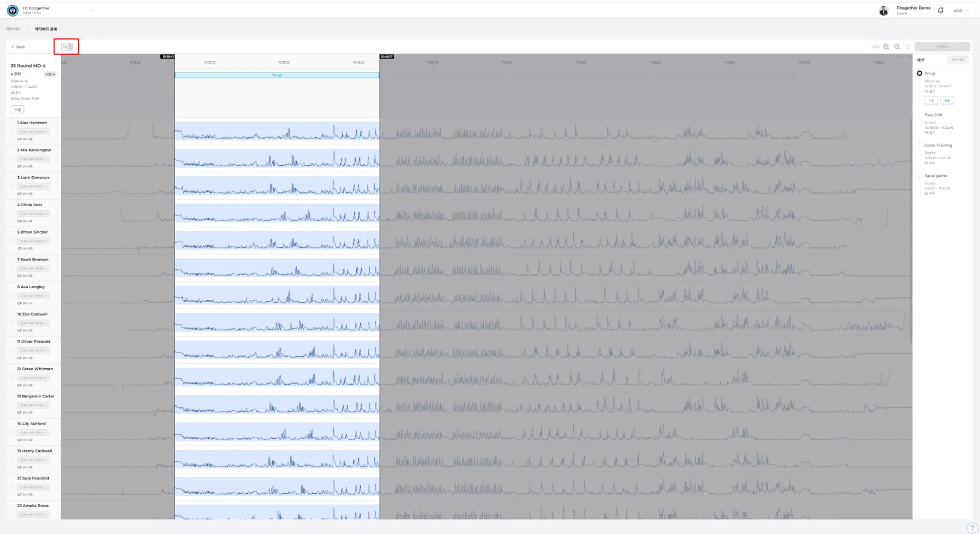Click the W-up segment bar on timeline

[x=277, y=75]
